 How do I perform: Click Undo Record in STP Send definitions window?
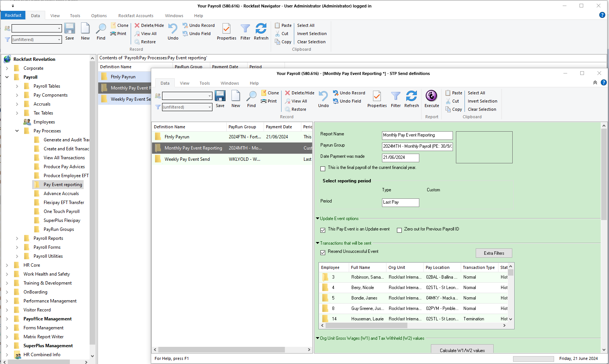point(349,93)
